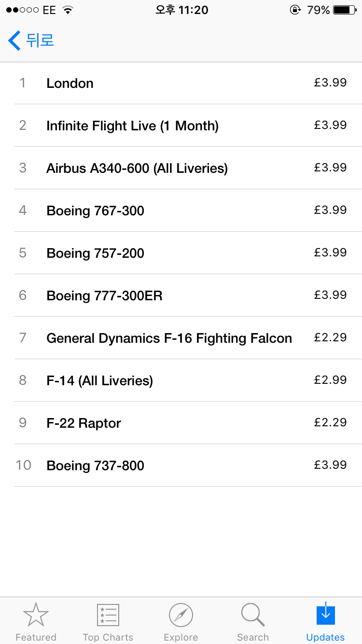362x644 pixels.
Task: Select the Updates download icon
Action: point(325,615)
